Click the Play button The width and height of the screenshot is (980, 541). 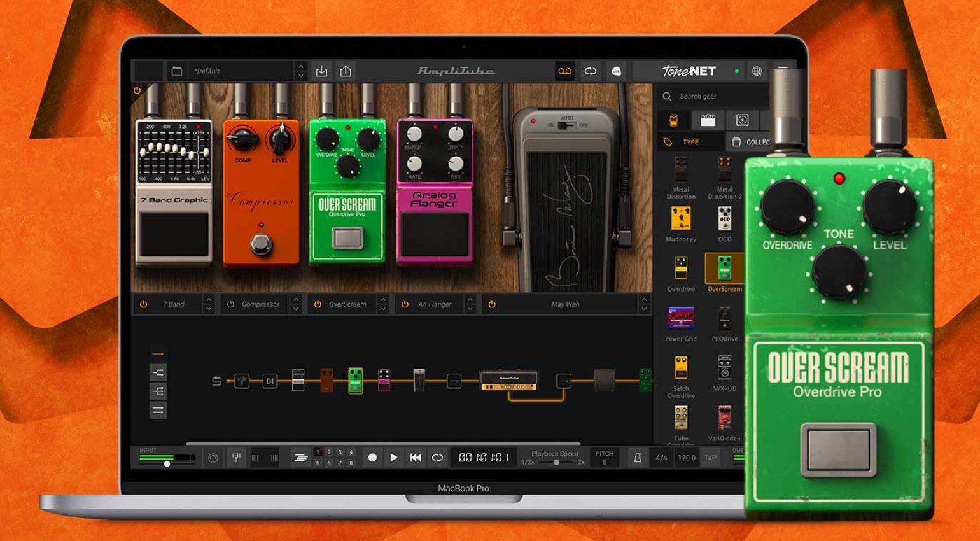click(394, 458)
